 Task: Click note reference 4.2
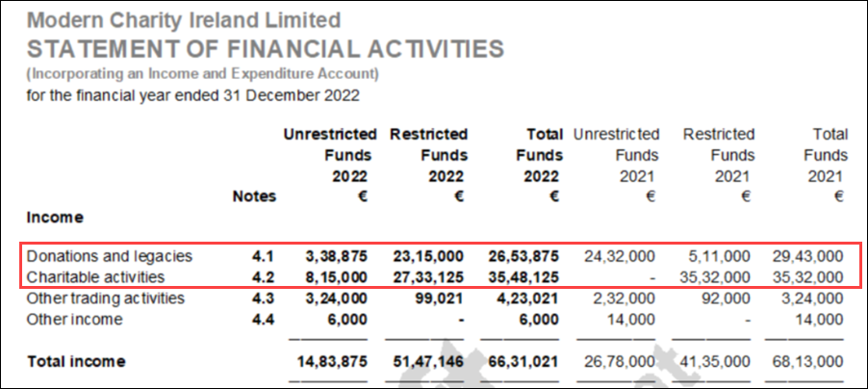(x=263, y=276)
